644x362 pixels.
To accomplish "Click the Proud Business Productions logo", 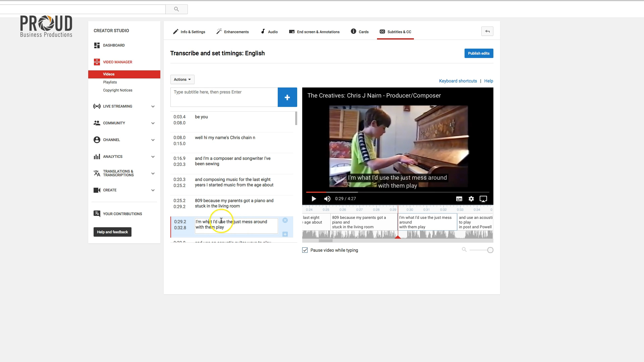I will click(x=46, y=26).
